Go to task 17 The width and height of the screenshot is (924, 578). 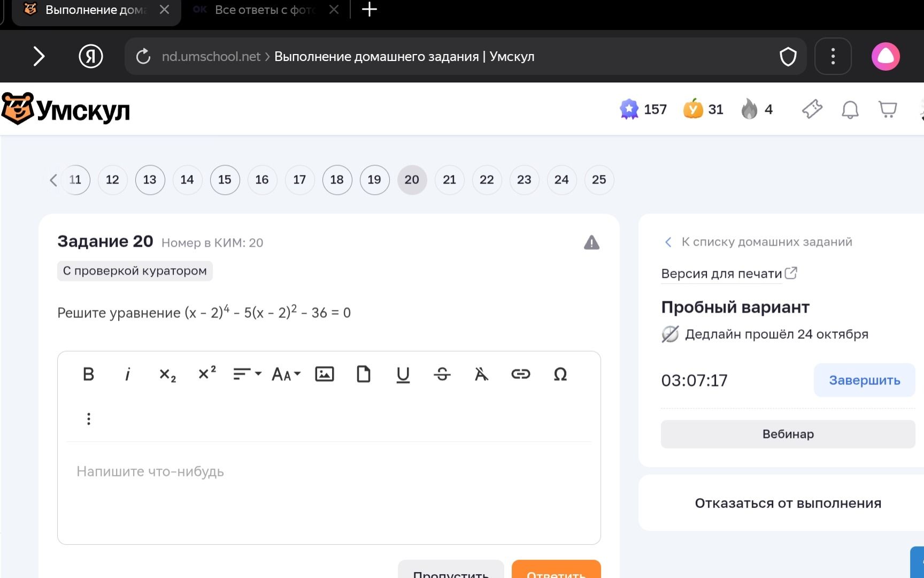click(299, 180)
